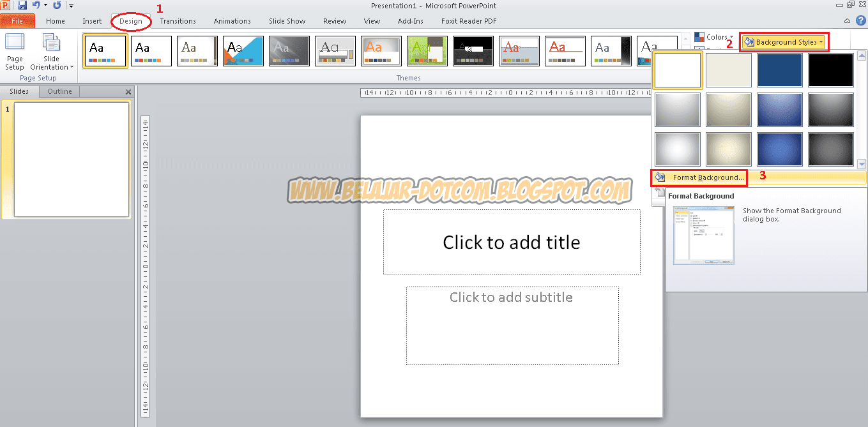Click the Undo arrow icon
The height and width of the screenshot is (427, 868).
pos(36,5)
